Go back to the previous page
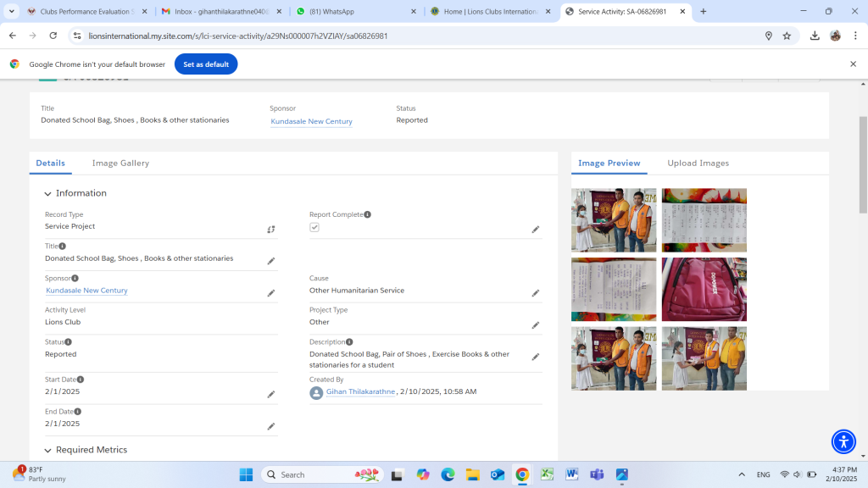Viewport: 868px width, 488px height. pos(13,36)
